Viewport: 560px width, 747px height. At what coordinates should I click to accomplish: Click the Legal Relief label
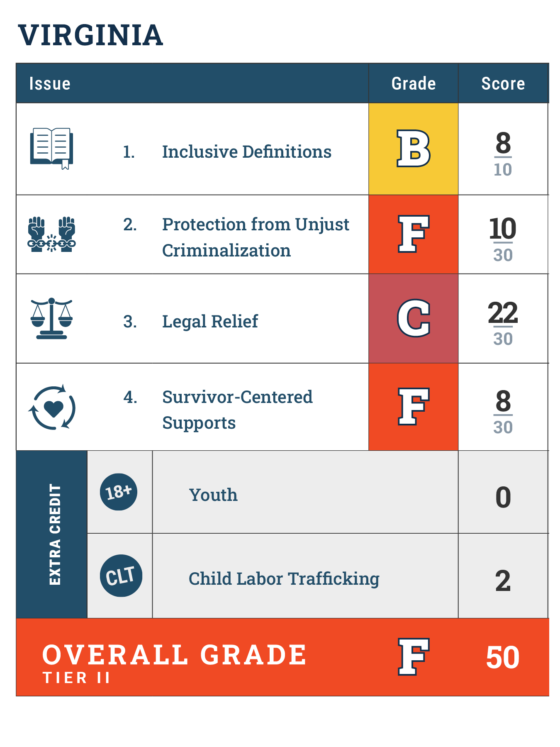pos(210,322)
